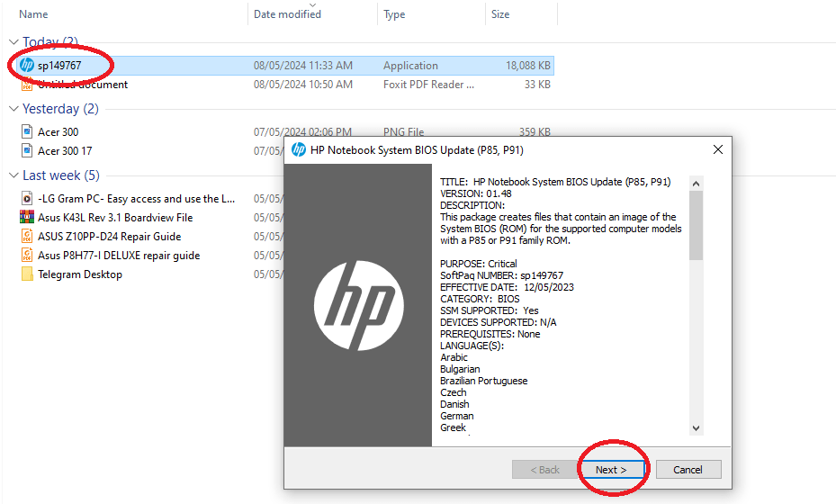836x504 pixels.
Task: Click the LG Gram PC video file icon
Action: click(27, 198)
